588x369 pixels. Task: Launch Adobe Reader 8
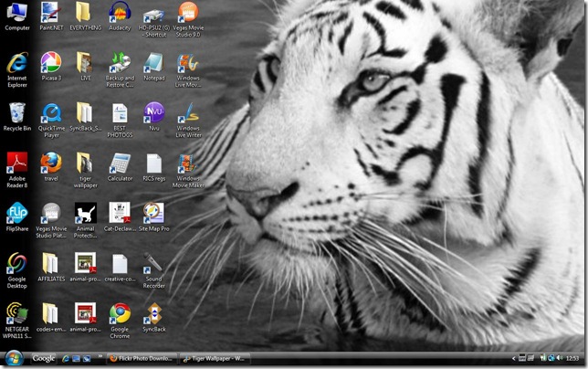coord(17,170)
